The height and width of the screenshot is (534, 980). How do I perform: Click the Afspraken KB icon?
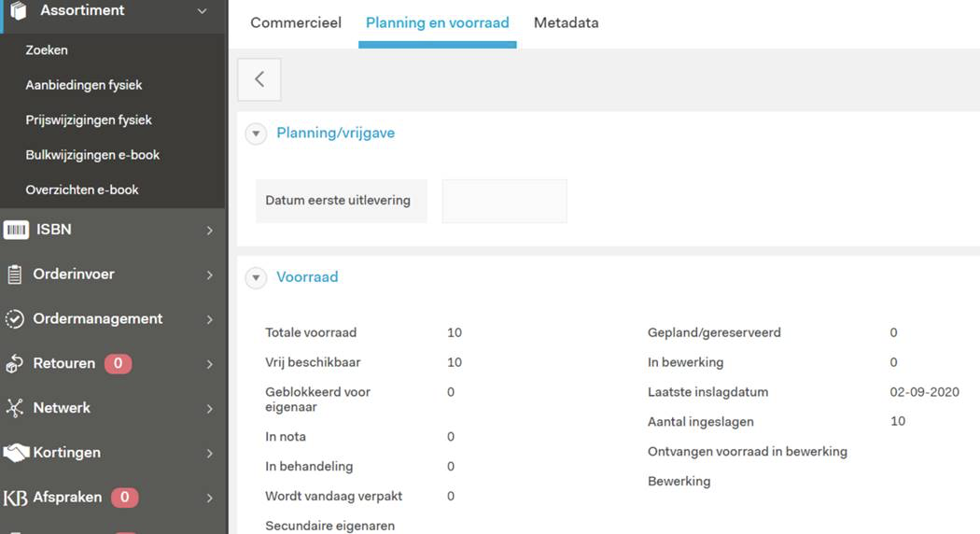16,498
